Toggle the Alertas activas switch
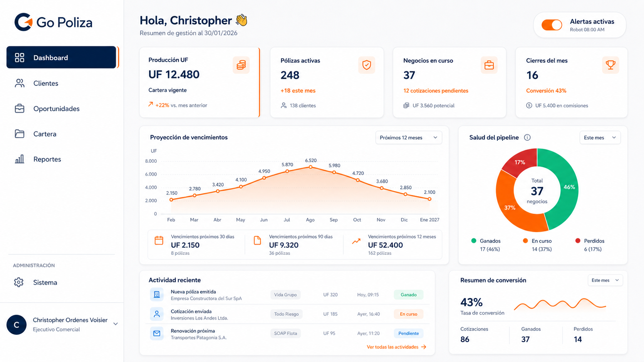Viewport: 644px width, 362px height. (552, 25)
